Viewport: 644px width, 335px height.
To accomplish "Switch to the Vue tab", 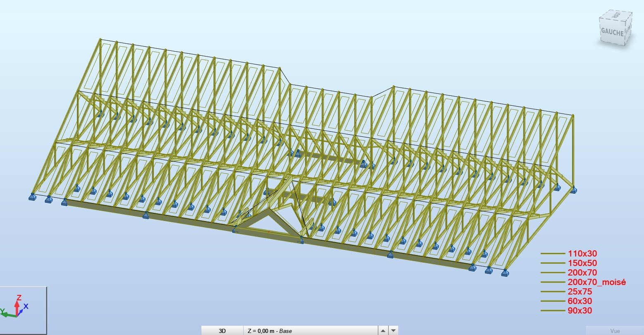I will 615,331.
